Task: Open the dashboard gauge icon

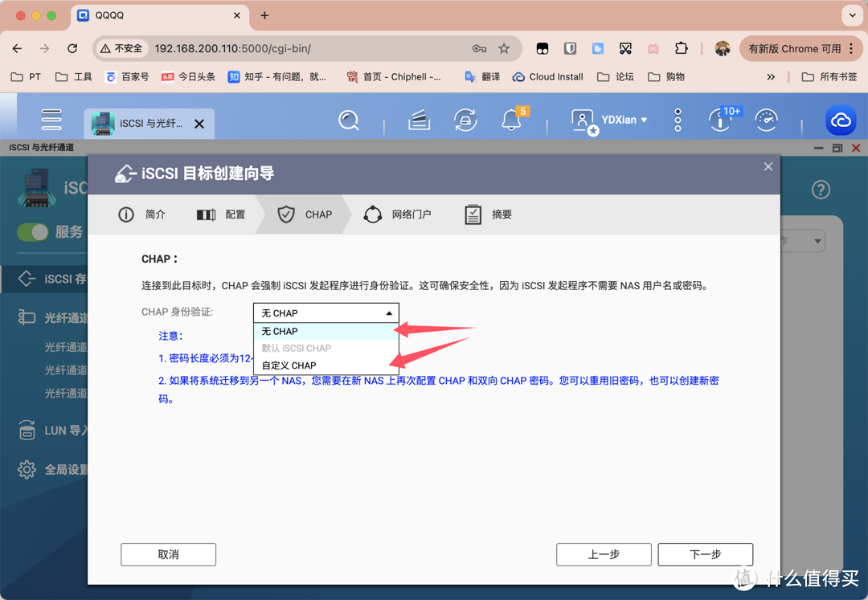Action: (767, 120)
